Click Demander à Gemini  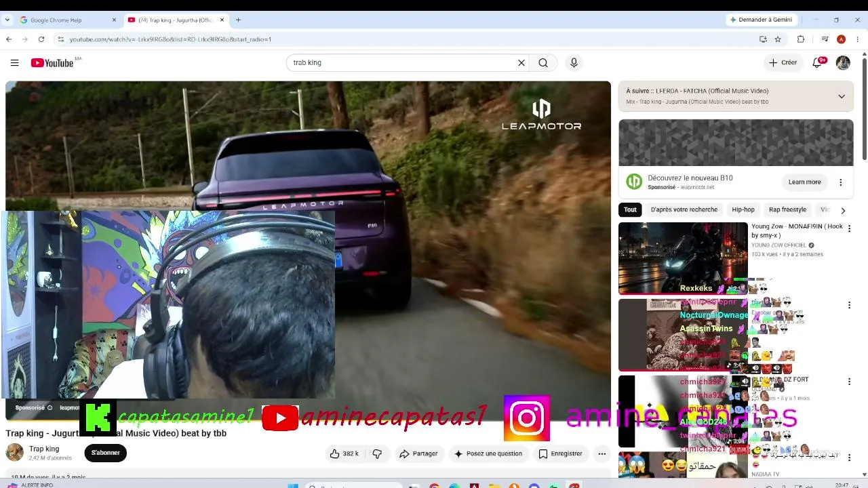[761, 20]
